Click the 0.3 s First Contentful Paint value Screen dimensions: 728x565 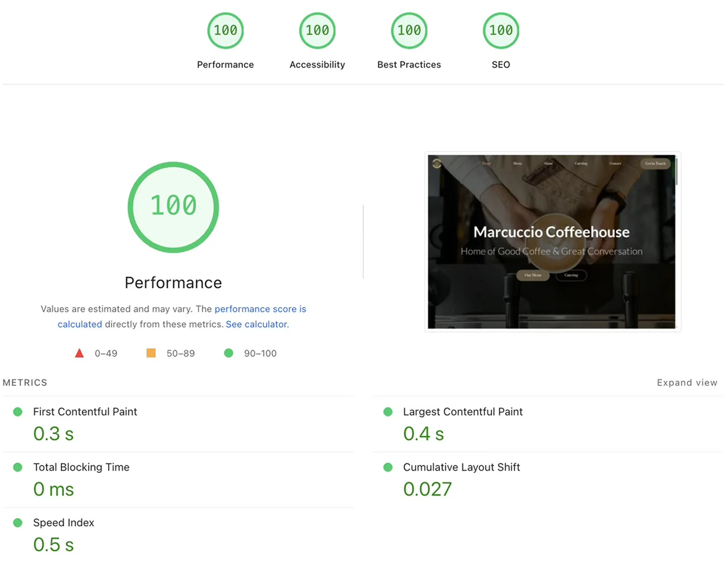click(53, 434)
